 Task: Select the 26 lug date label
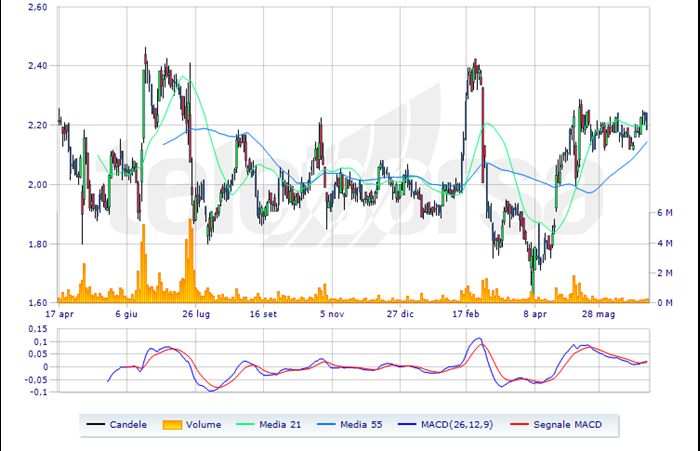196,314
